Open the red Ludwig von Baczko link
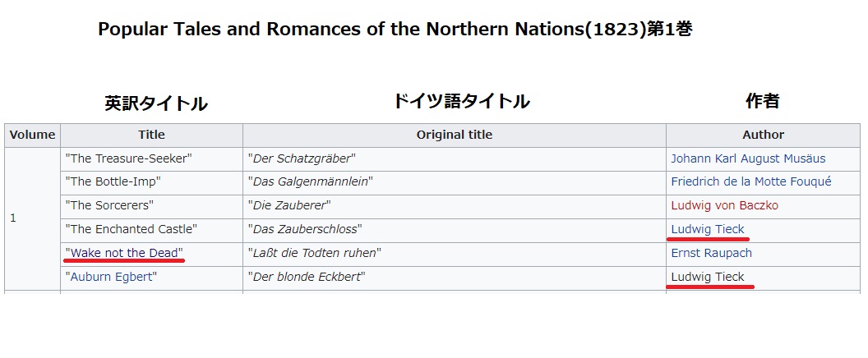Screen dimensions: 868x358 (x=725, y=206)
